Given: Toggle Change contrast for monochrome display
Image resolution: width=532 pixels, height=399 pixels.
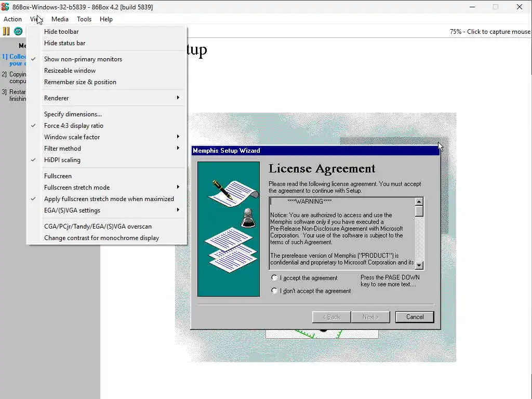Looking at the screenshot, I should click(x=107, y=238).
